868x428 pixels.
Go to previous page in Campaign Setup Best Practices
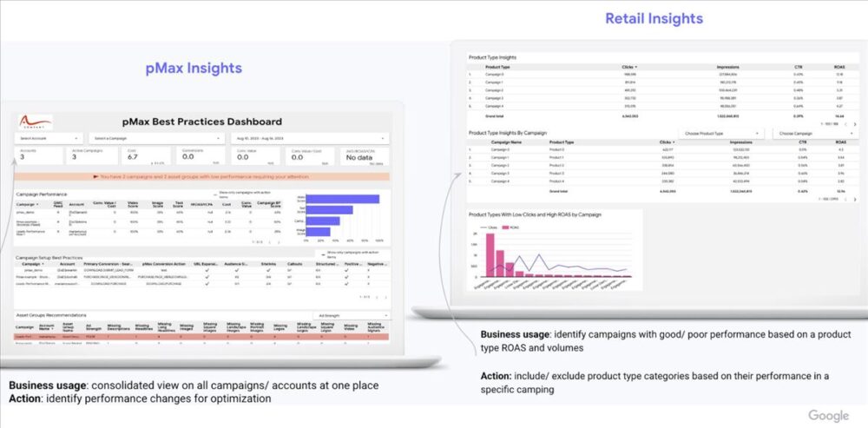coord(377,297)
